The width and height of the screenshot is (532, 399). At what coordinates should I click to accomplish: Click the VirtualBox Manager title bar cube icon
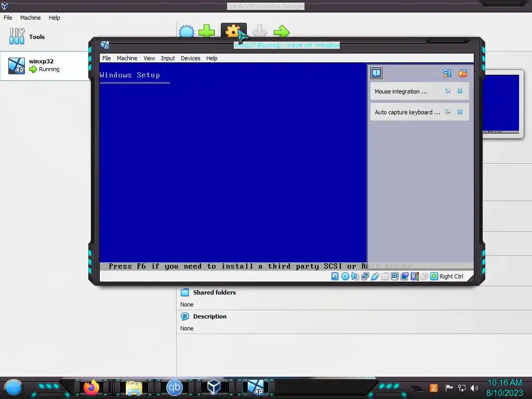click(x=4, y=5)
